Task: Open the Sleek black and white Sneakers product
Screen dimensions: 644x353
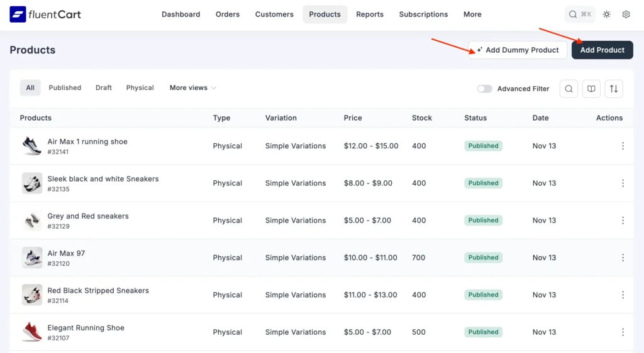Action: 103,179
